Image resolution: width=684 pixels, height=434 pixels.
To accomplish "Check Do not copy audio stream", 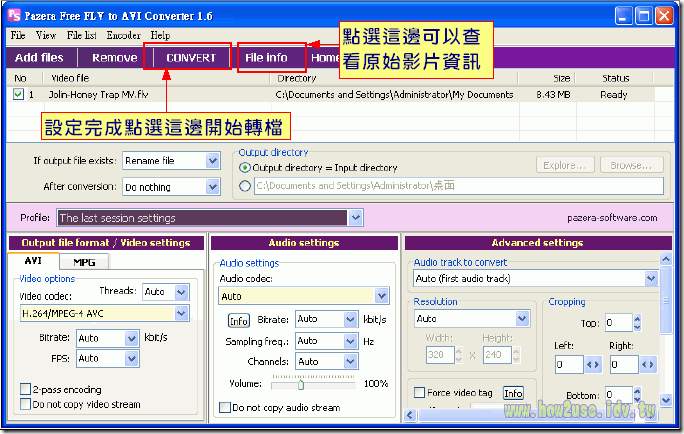I will (225, 408).
